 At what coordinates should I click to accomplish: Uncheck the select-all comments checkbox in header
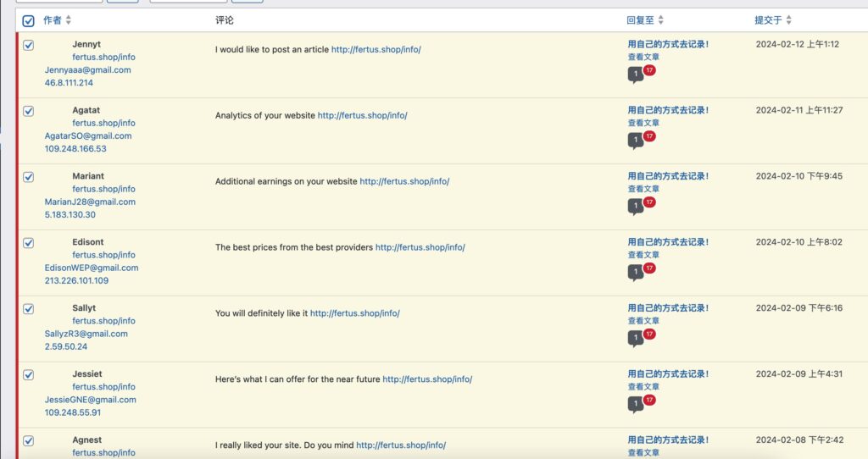click(28, 21)
